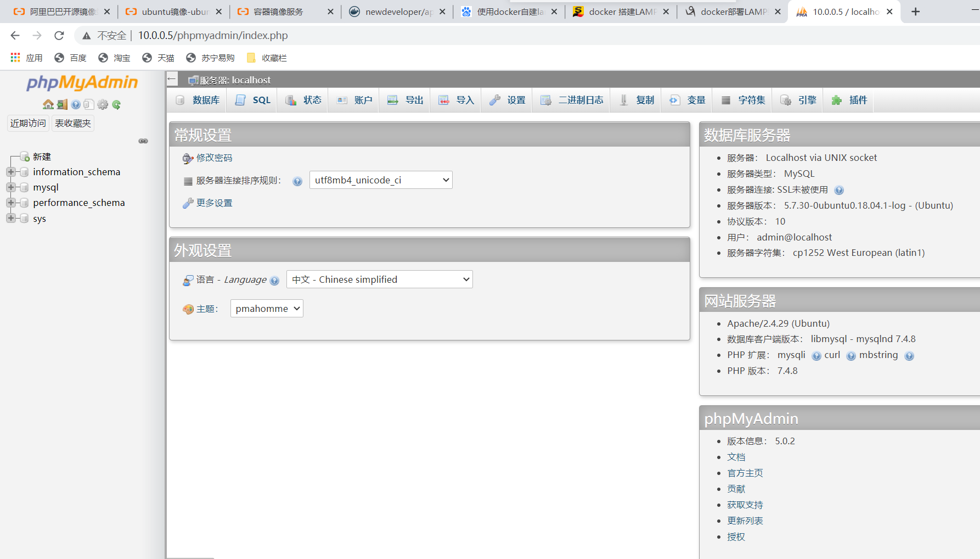
Task: Click the 服务器: localhost breadcrumb link
Action: [235, 80]
